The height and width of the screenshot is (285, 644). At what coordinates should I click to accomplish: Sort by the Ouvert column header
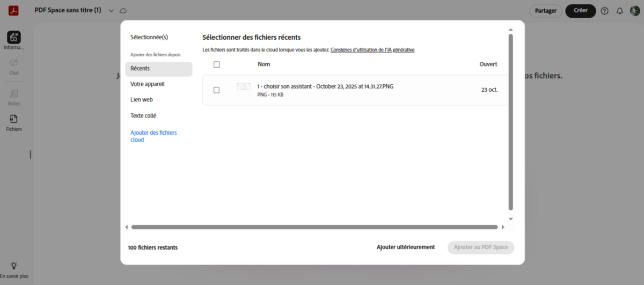coord(488,64)
